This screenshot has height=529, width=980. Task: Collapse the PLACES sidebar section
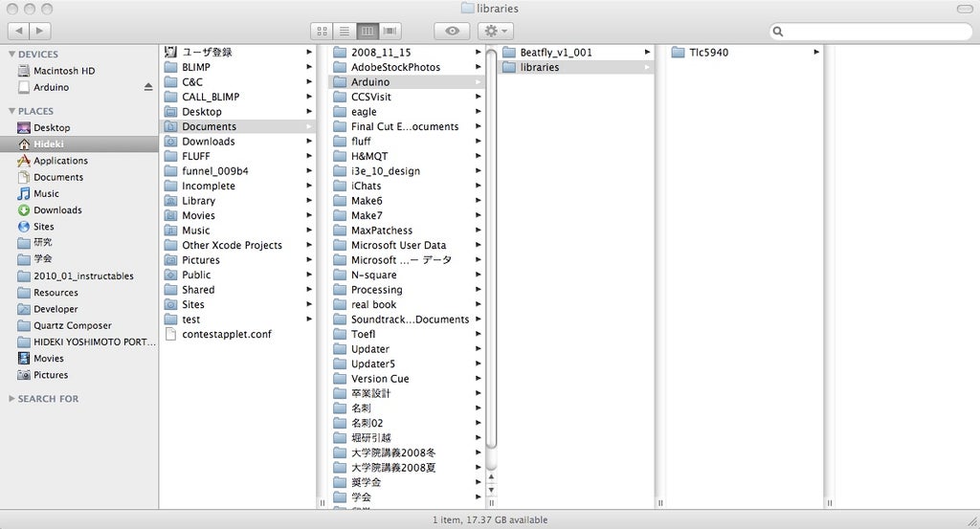[11, 111]
